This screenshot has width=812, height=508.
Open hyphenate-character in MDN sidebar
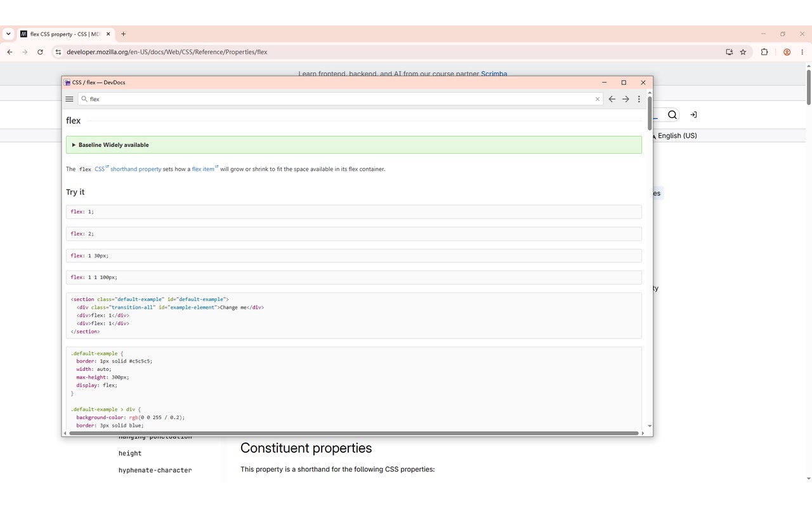pos(155,471)
